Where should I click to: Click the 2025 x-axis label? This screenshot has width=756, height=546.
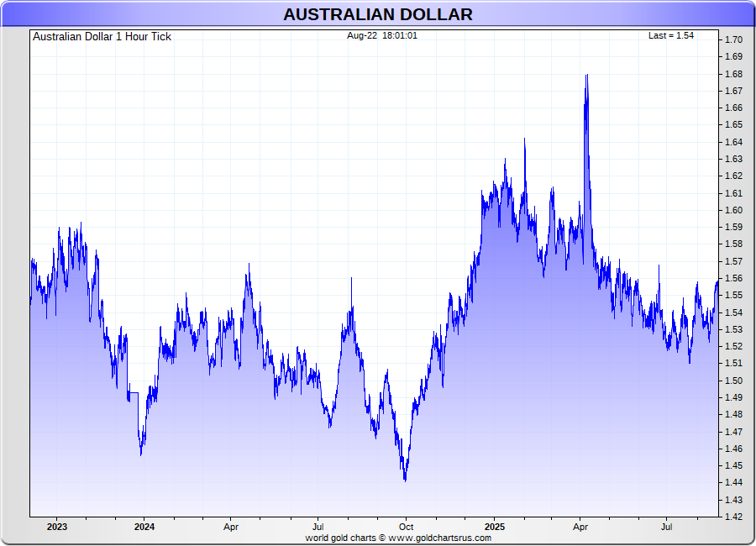tap(494, 527)
